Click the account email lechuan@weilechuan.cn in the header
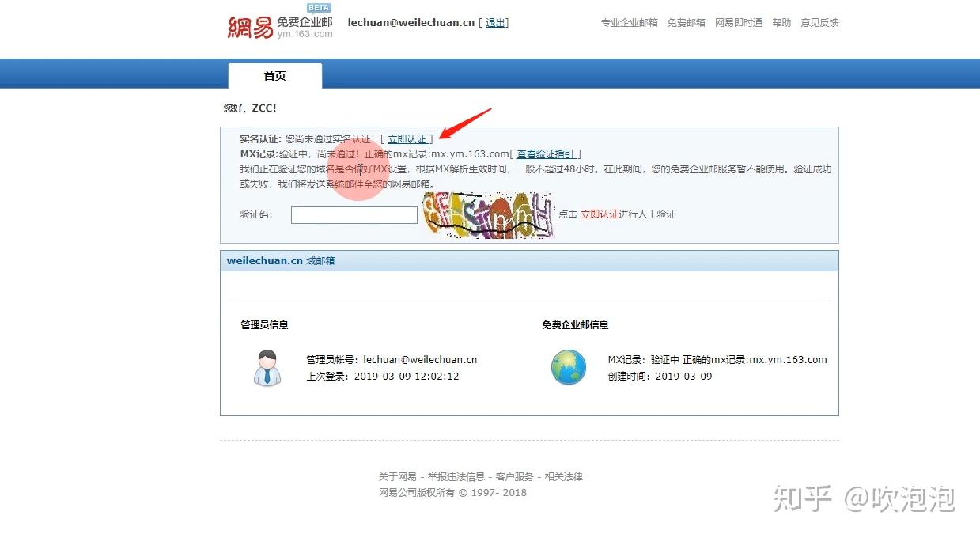 [x=411, y=23]
